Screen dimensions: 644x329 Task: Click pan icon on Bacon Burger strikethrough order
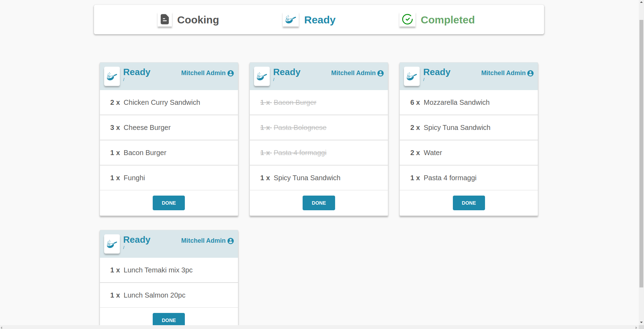click(x=262, y=76)
